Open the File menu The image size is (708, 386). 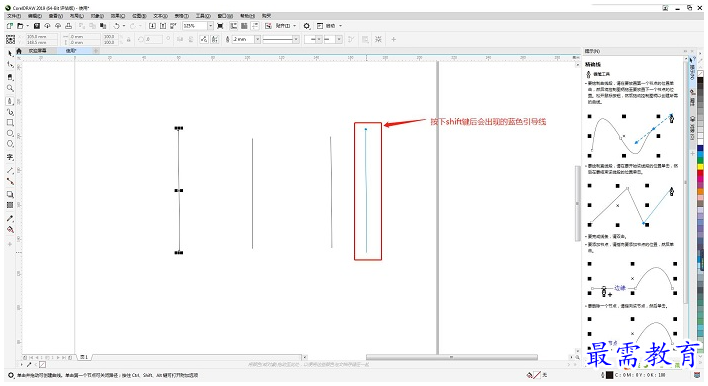(14, 16)
